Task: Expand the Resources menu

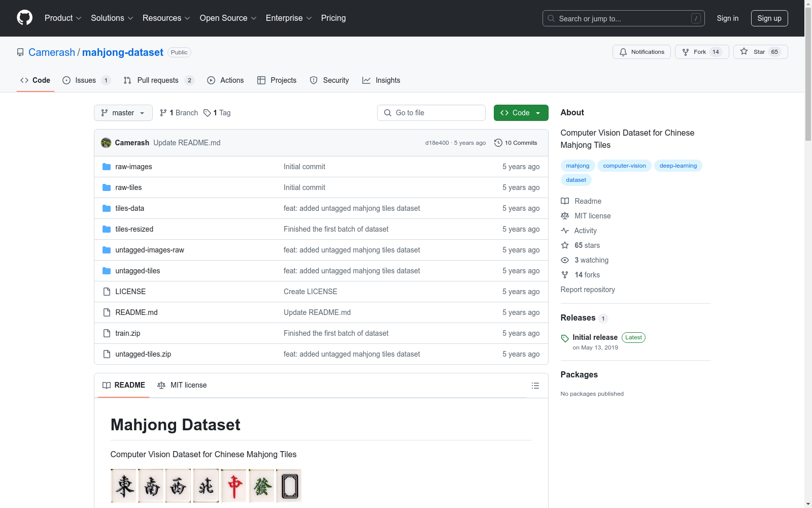Action: coord(166,18)
